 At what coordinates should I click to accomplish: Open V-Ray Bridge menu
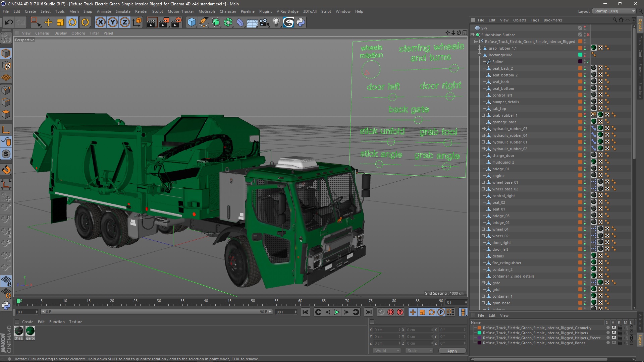point(287,11)
